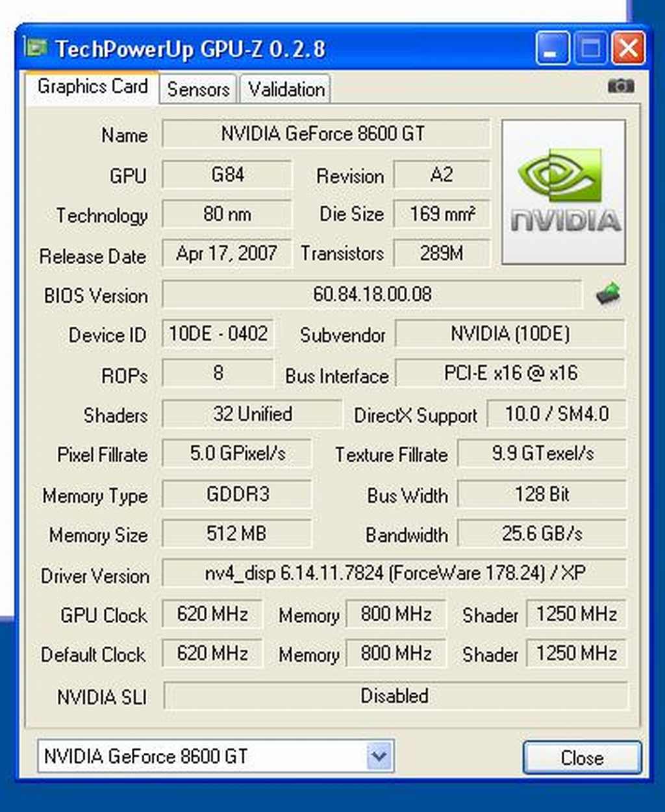Click the Name field NVIDIA GeForce 8600 GT
The image size is (665, 812).
click(325, 134)
